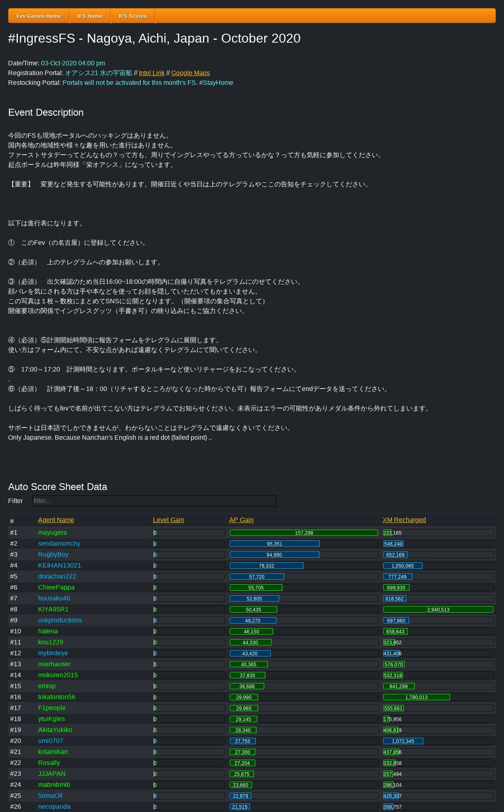Click agent name dorachan222
Image resolution: width=504 pixels, height=812 pixels.
[x=57, y=577]
